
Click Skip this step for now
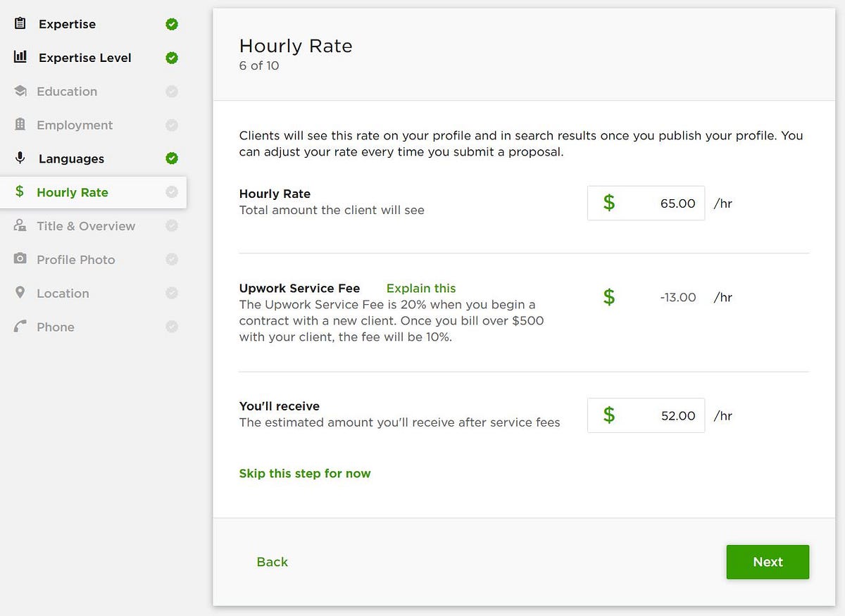[305, 473]
